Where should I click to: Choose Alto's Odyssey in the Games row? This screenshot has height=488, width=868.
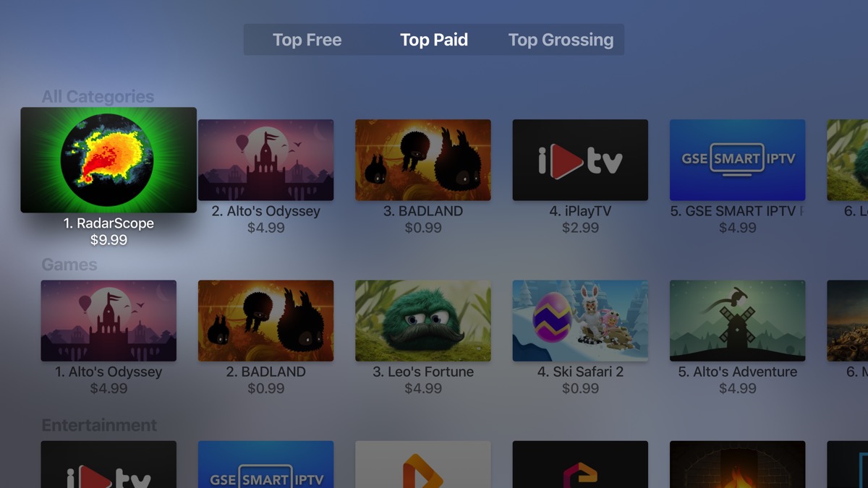[109, 321]
